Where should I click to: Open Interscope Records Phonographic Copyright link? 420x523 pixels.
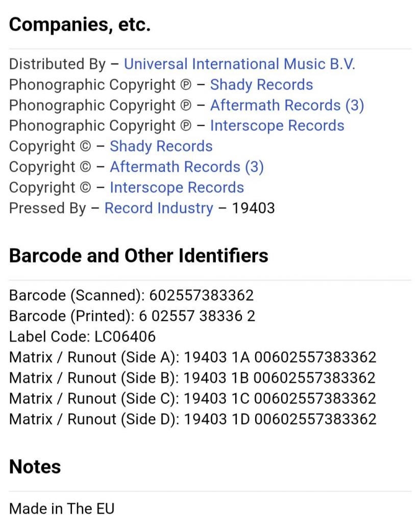tap(277, 126)
